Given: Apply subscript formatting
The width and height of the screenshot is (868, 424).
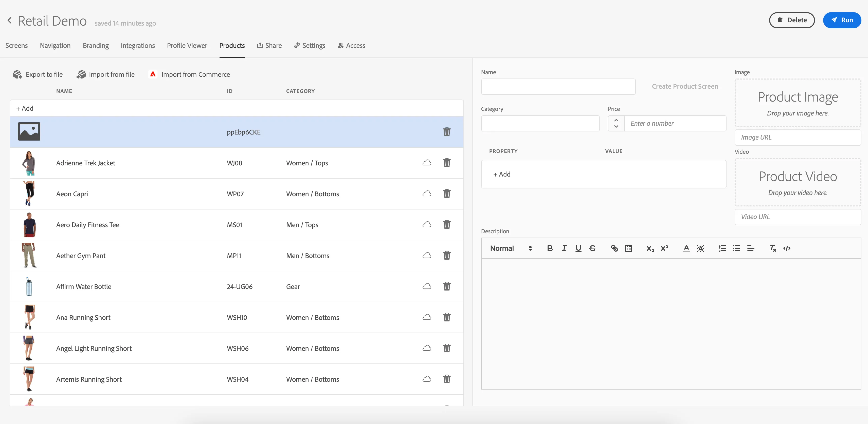Looking at the screenshot, I should [x=650, y=248].
